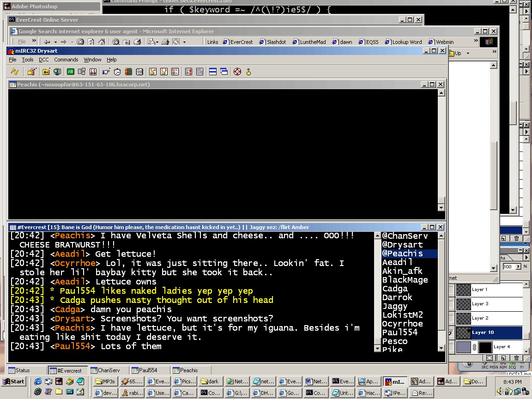Open the LumtheMad link in Links bar
This screenshot has width=532, height=399.
coord(309,42)
